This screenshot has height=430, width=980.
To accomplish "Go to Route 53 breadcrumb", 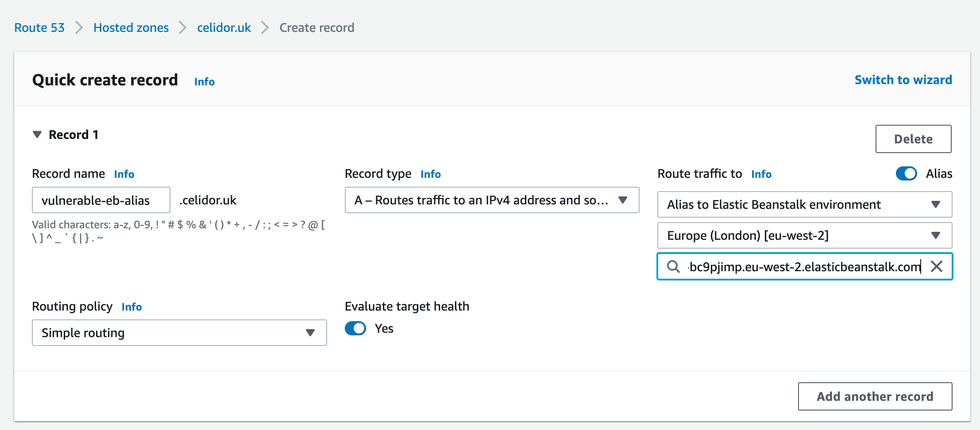I will click(39, 27).
